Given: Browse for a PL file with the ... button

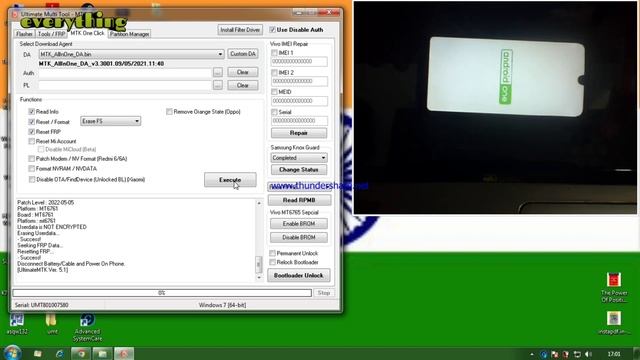Looking at the screenshot, I should click(x=218, y=85).
